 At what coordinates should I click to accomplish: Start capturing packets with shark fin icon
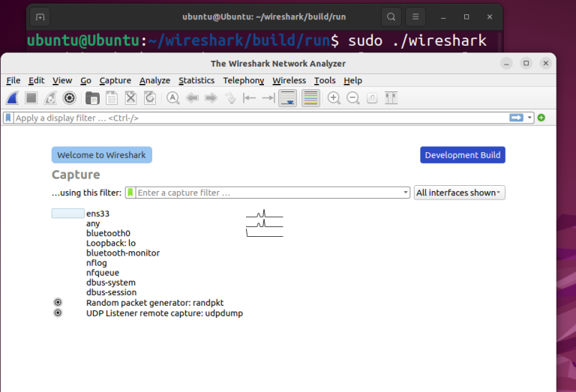pos(13,97)
